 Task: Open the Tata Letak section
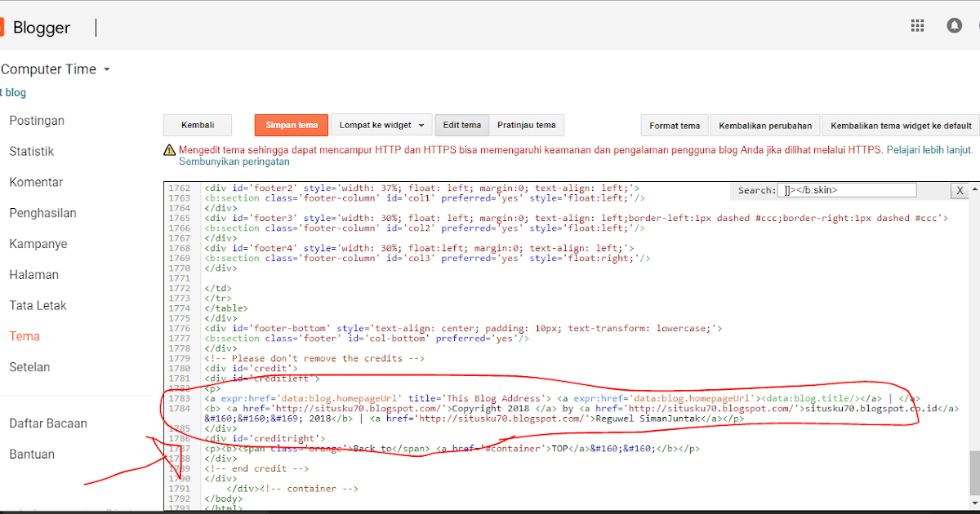point(38,305)
